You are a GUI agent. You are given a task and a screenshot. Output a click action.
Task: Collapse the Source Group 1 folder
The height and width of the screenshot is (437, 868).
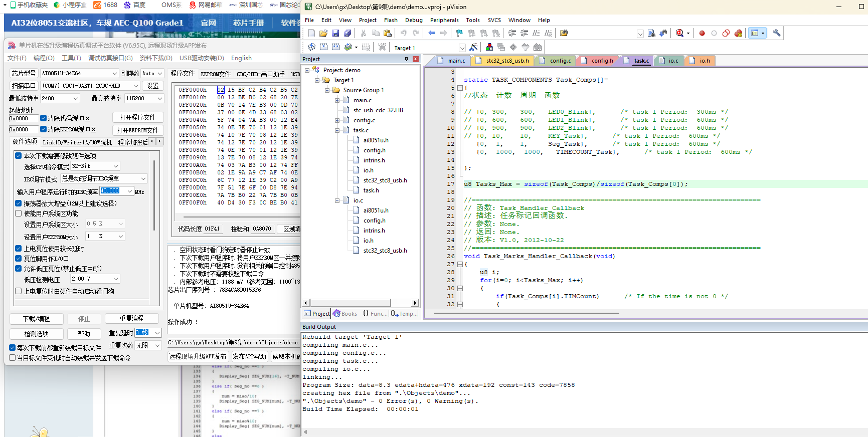coord(327,90)
